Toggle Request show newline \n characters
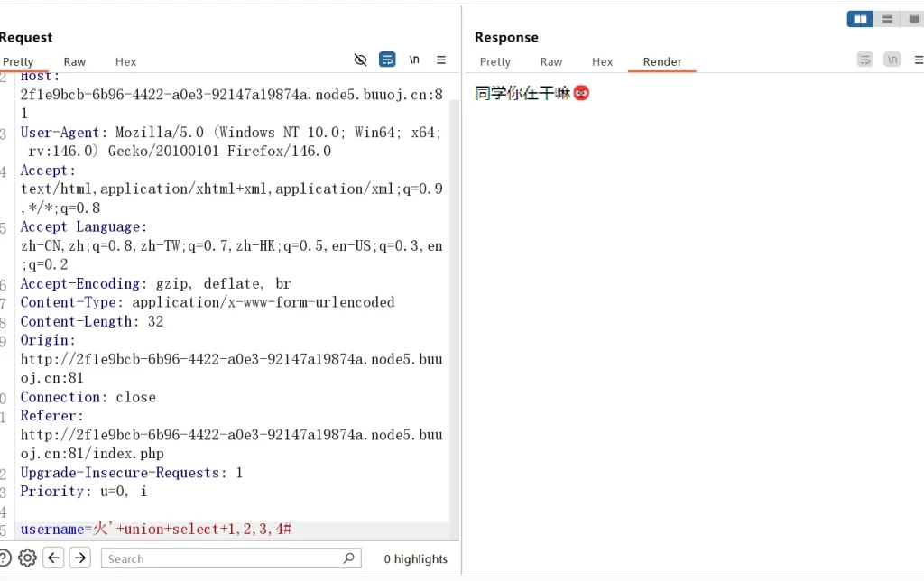 (414, 60)
